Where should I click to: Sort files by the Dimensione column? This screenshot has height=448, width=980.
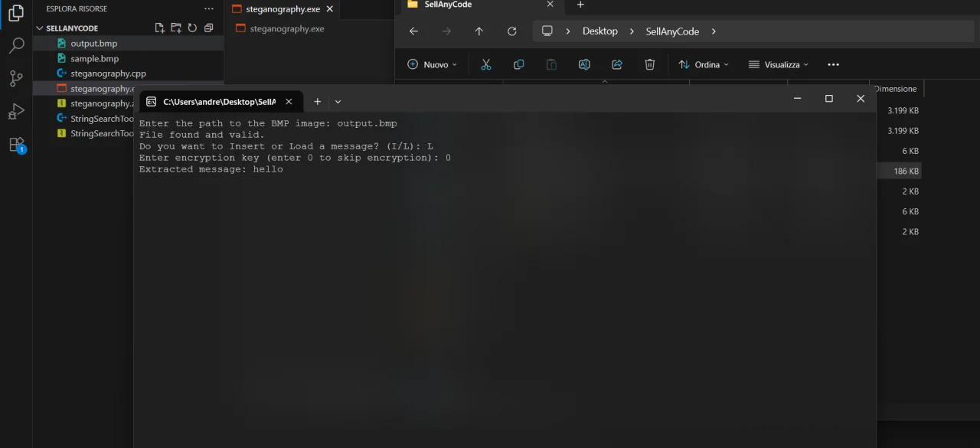pyautogui.click(x=896, y=89)
